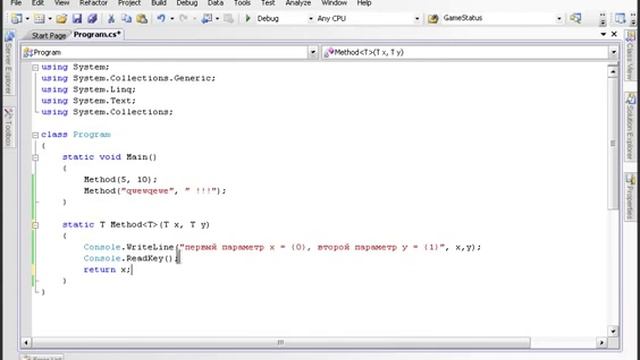Click the horizontal scrollbar left arrow
Viewport: 640px width, 360px height.
(27, 342)
